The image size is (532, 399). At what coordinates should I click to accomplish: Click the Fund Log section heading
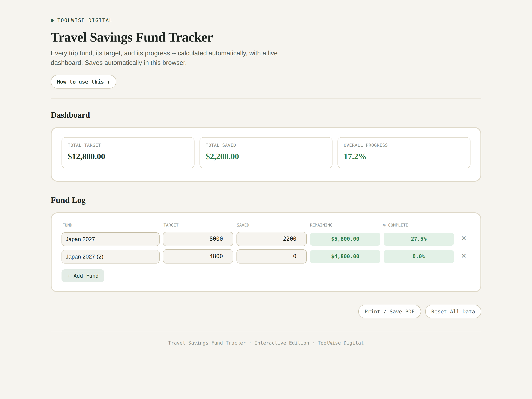click(68, 200)
